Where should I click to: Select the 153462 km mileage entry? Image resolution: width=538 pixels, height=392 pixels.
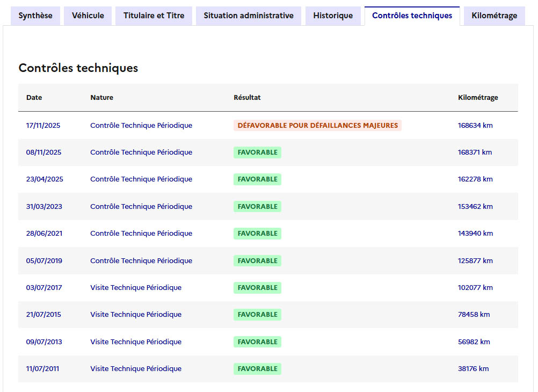click(475, 207)
